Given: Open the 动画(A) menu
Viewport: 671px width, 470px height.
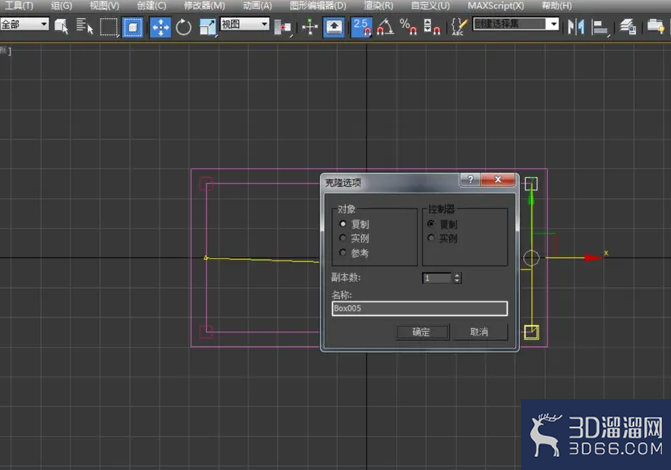Looking at the screenshot, I should coord(257,6).
